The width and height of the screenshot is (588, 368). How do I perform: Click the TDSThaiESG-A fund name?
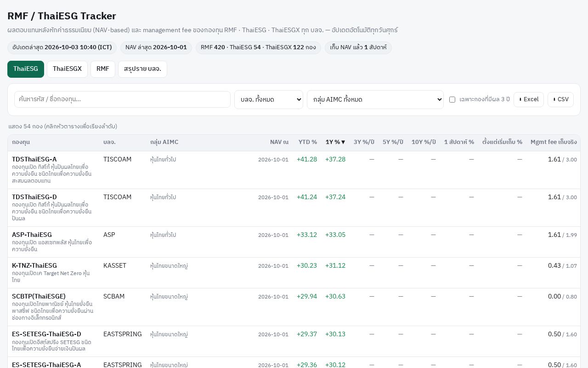point(34,159)
